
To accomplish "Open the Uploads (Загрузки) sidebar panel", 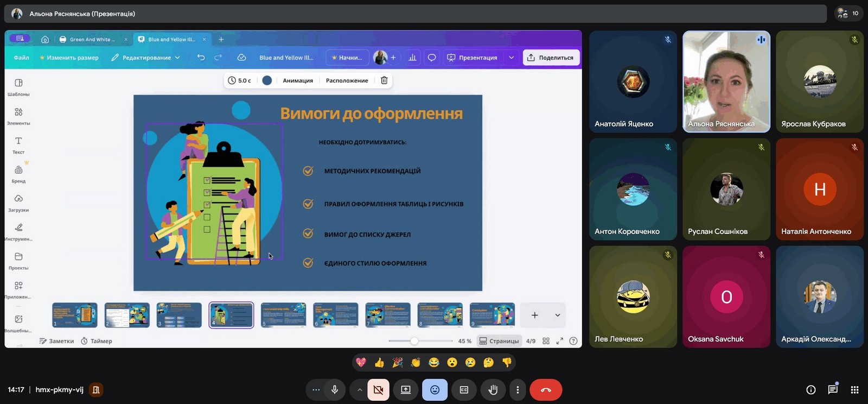I will pos(18,203).
